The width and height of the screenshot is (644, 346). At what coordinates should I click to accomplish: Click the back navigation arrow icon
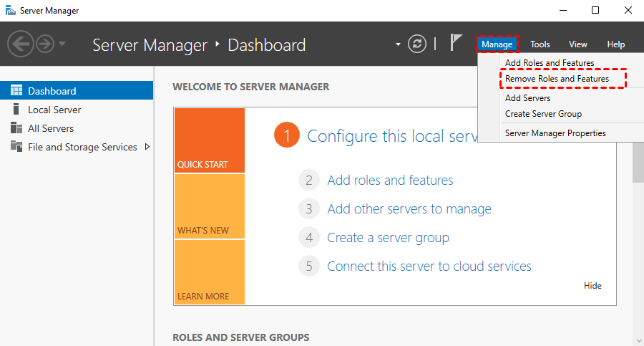20,44
